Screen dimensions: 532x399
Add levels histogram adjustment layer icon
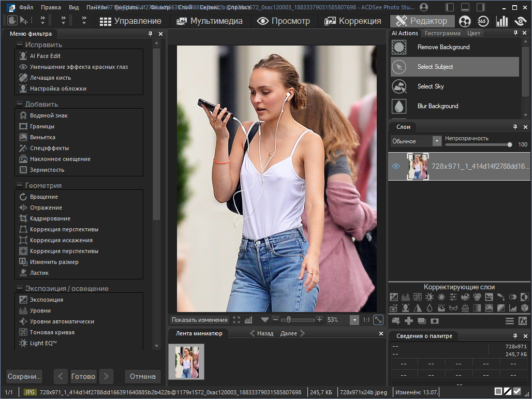pos(405,297)
